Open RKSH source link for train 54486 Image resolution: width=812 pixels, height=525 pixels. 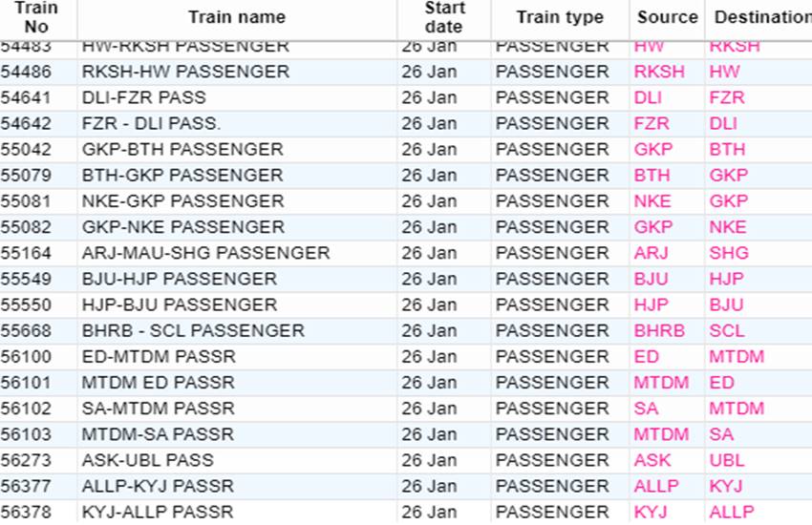coord(659,72)
